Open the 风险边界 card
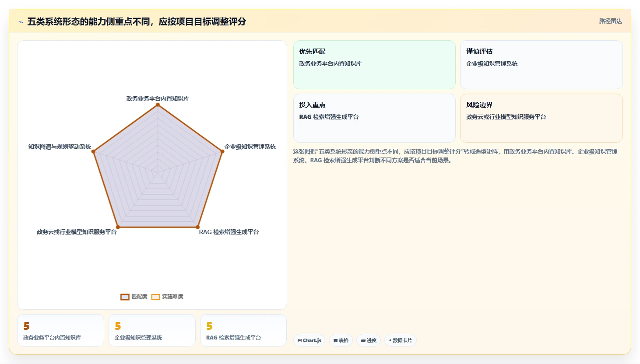This screenshot has height=364, width=640. [x=541, y=118]
